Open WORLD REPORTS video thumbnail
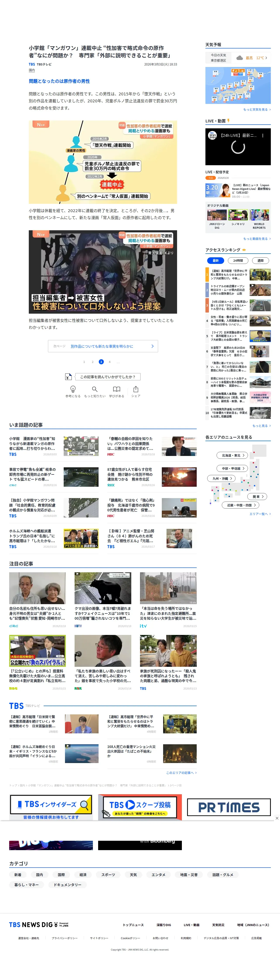Viewport: 280px width, 980px height. pos(259,215)
